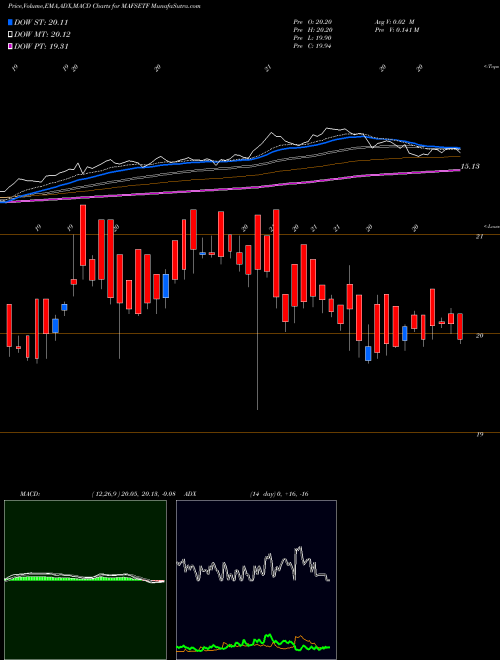Click the chart title mentioning MAFSETF MunafaSutra.com
The image size is (500, 660).
point(104,6)
